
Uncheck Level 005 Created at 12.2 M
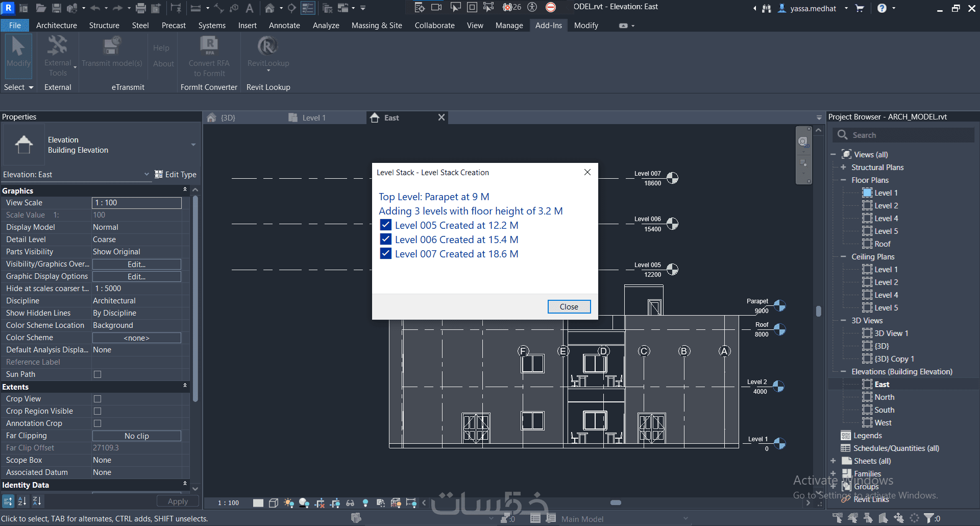pyautogui.click(x=386, y=225)
